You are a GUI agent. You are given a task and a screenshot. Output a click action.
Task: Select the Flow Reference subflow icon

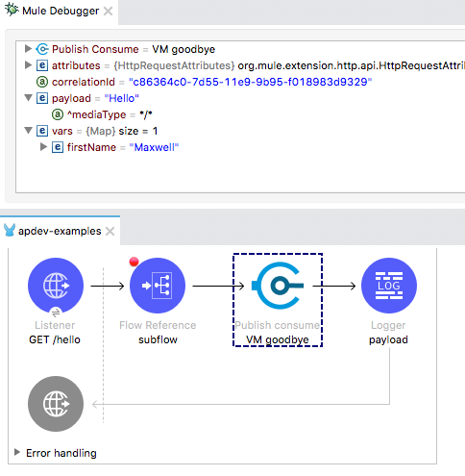[158, 286]
